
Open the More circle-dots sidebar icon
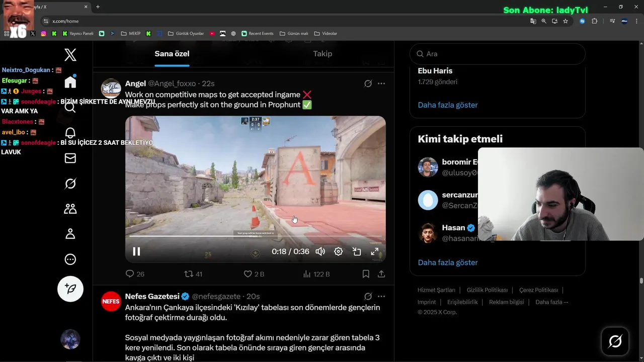[70, 259]
